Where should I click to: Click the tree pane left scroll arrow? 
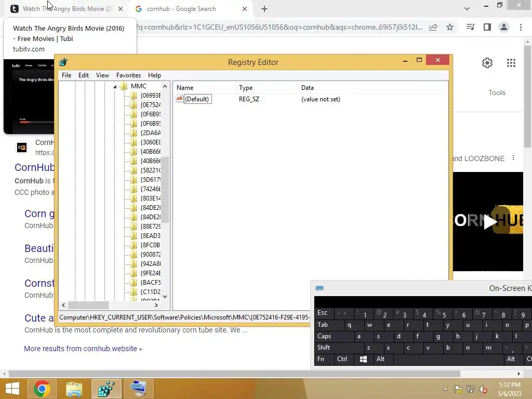point(63,305)
